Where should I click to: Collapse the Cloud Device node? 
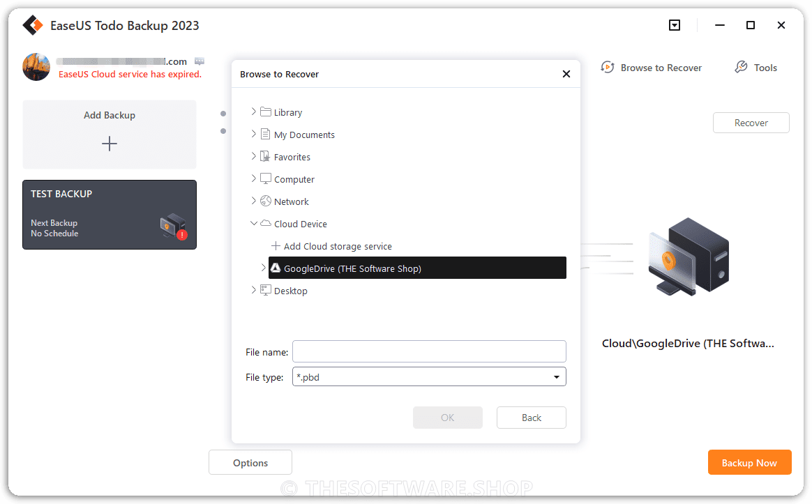point(253,223)
